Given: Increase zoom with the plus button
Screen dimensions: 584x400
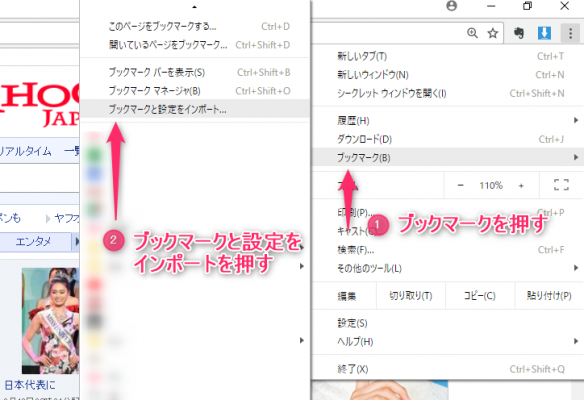Looking at the screenshot, I should point(521,185).
